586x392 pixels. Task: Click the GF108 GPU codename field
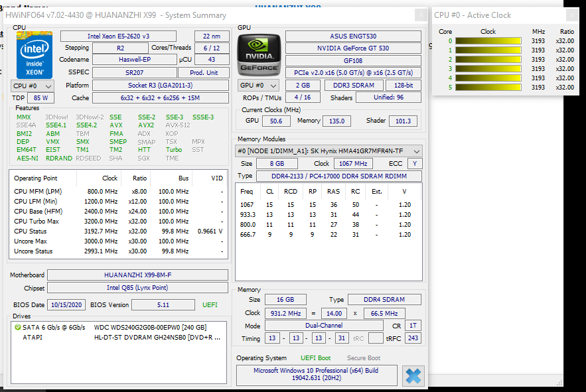coord(353,60)
